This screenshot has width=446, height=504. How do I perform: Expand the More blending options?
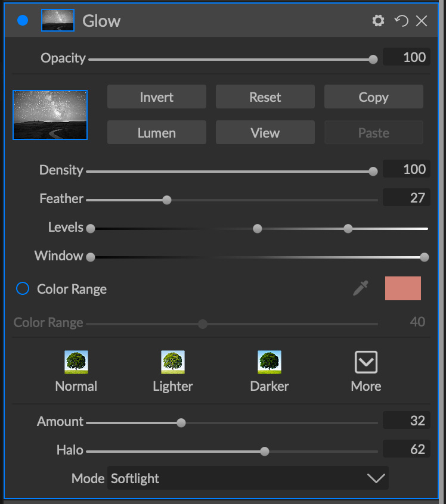pyautogui.click(x=366, y=362)
